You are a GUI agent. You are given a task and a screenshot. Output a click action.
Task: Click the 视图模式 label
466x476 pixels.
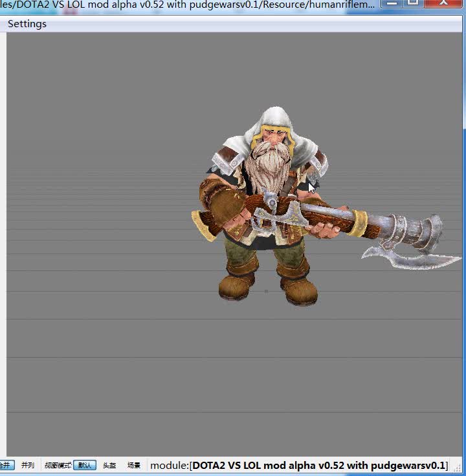[58, 465]
